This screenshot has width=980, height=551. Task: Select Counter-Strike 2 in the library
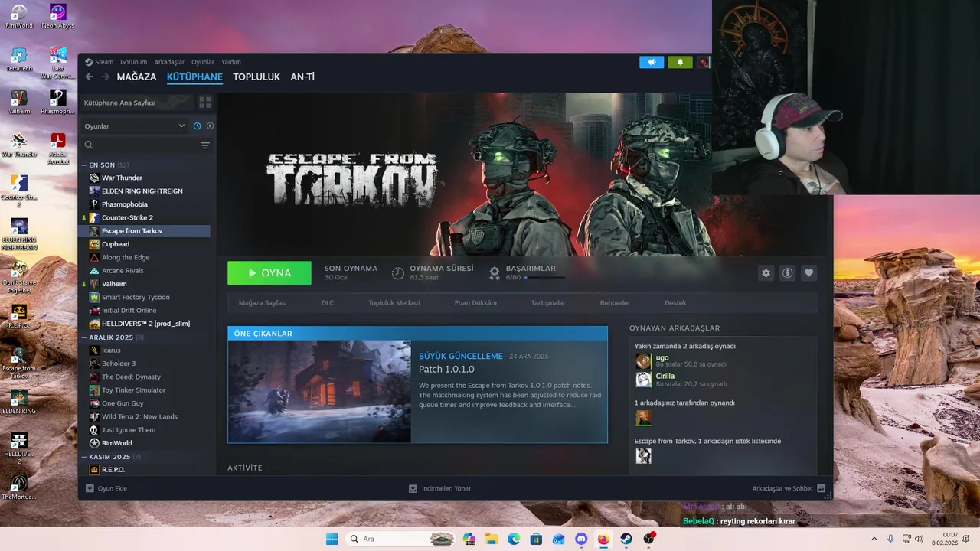click(x=145, y=217)
